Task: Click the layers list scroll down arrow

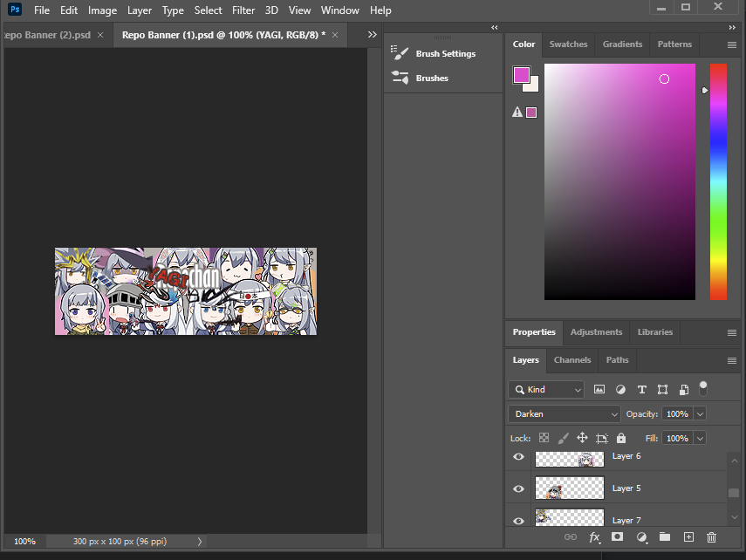Action: [x=734, y=517]
